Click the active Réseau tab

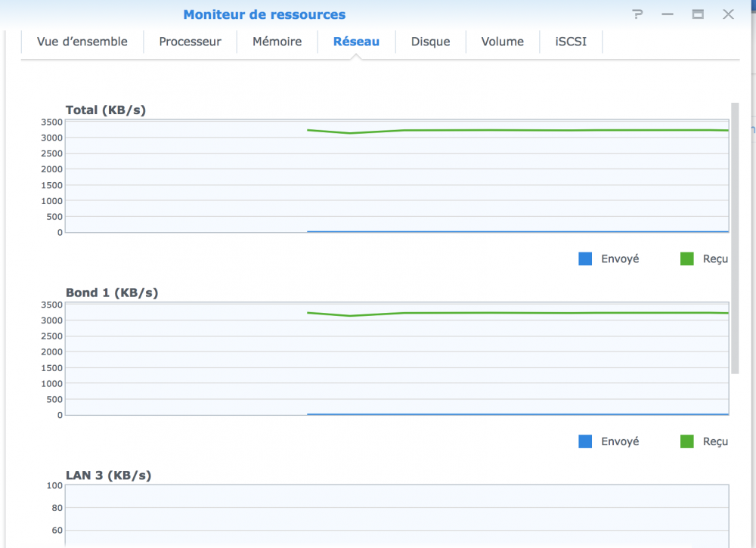[x=356, y=42]
